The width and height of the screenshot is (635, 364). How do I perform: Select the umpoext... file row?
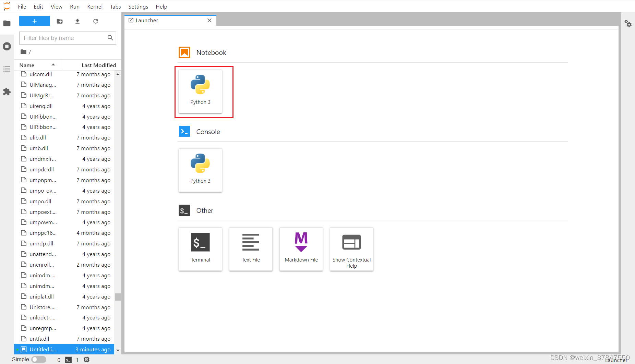(64, 212)
